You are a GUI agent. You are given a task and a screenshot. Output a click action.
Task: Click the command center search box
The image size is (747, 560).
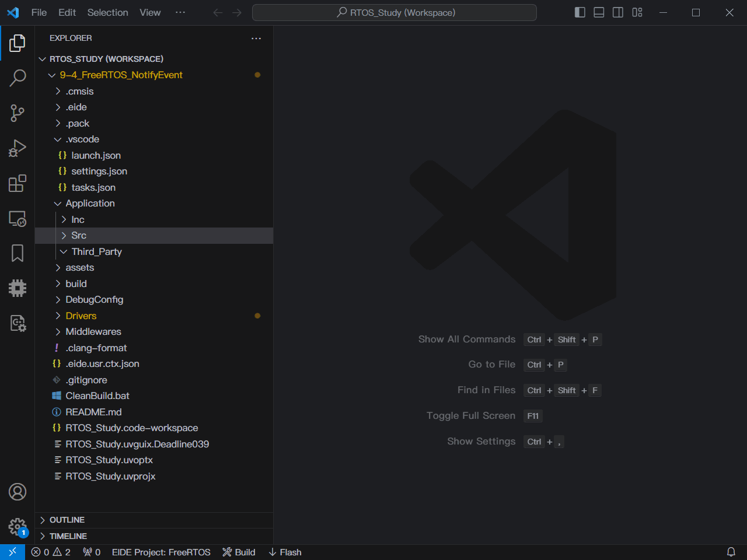click(395, 12)
